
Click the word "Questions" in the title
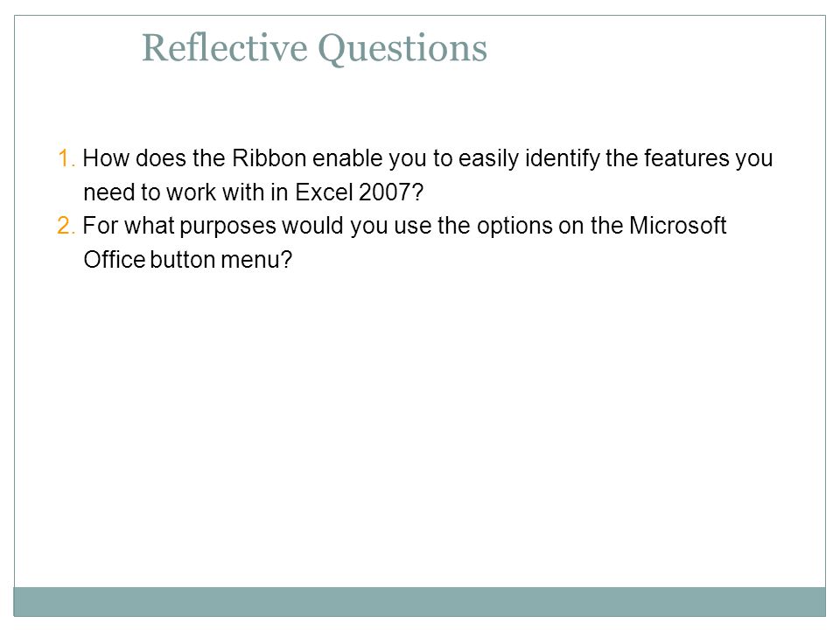(x=402, y=49)
